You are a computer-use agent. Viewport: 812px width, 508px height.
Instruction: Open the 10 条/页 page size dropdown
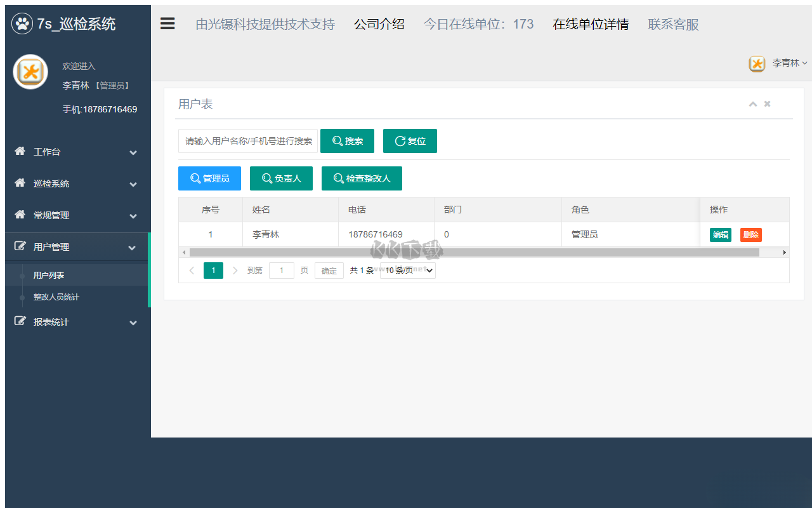(x=408, y=271)
